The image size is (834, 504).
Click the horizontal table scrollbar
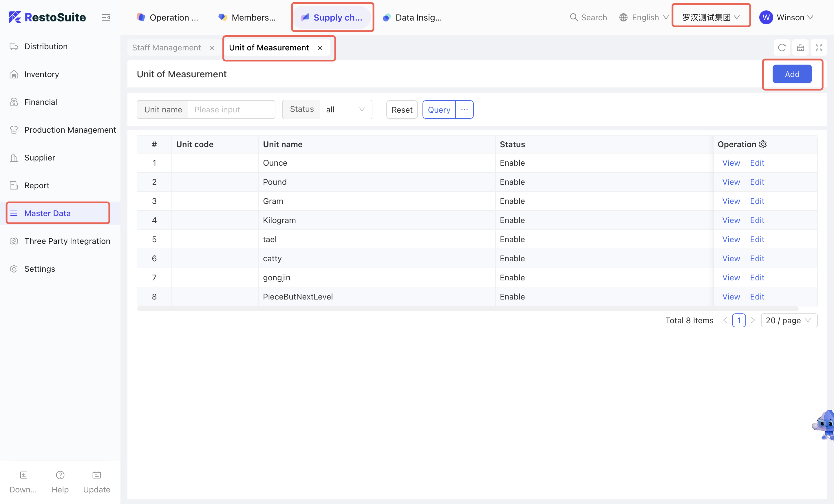467,309
